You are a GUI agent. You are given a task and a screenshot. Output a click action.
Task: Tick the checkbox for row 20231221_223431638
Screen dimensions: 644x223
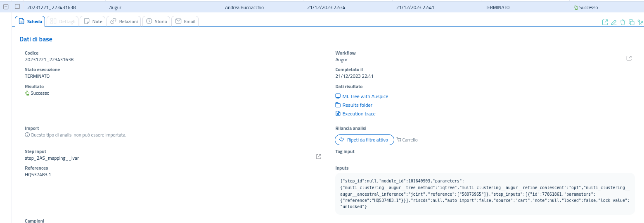17,7
